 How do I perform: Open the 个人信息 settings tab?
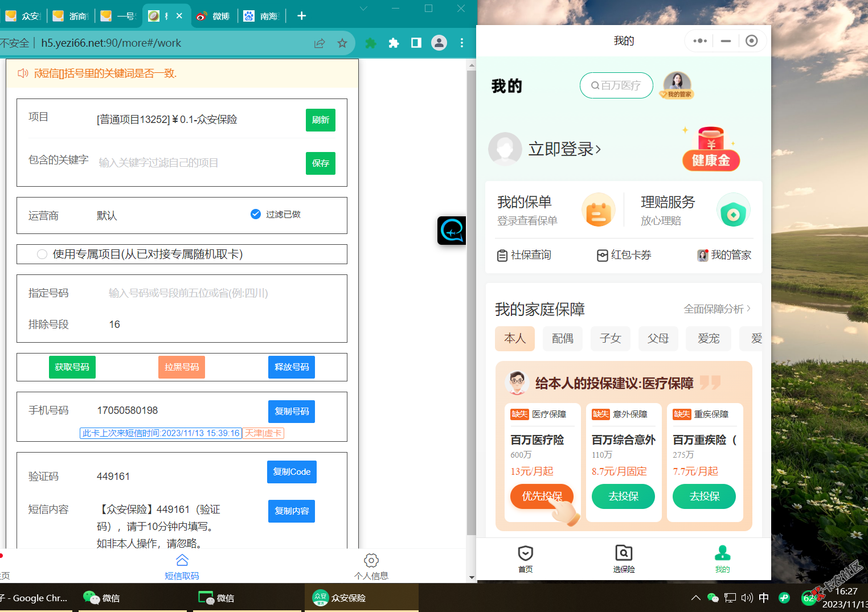[x=371, y=567]
